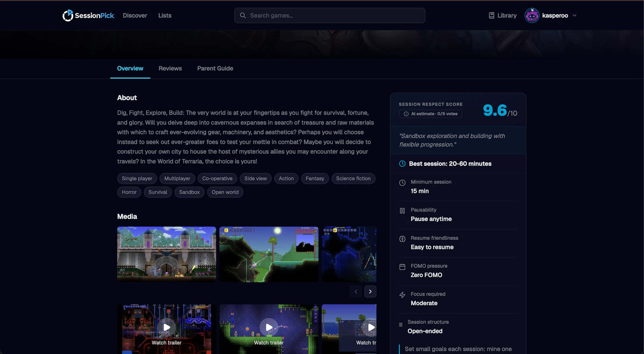Select the Open world tag
Screen dimensions: 644x354
tap(225, 192)
